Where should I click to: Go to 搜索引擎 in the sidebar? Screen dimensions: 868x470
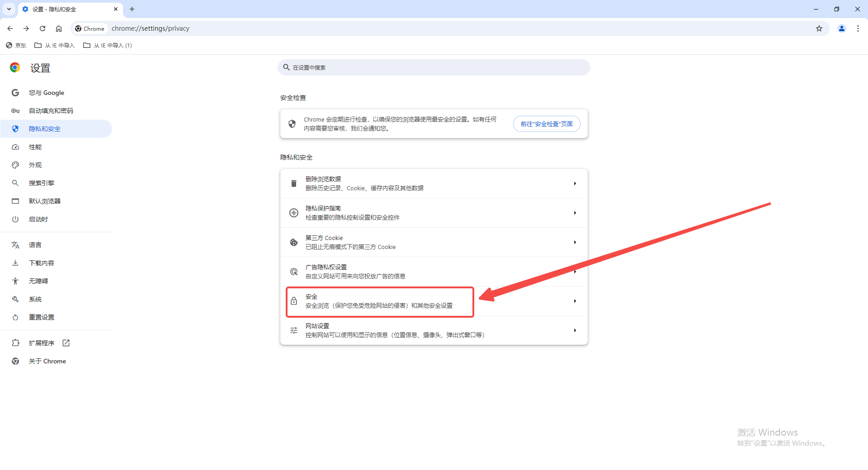pyautogui.click(x=56, y=183)
